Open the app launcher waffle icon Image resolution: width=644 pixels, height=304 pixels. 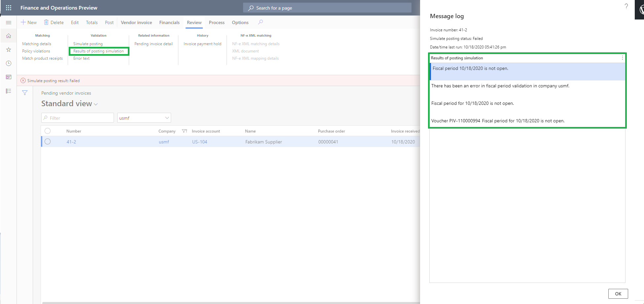9,8
